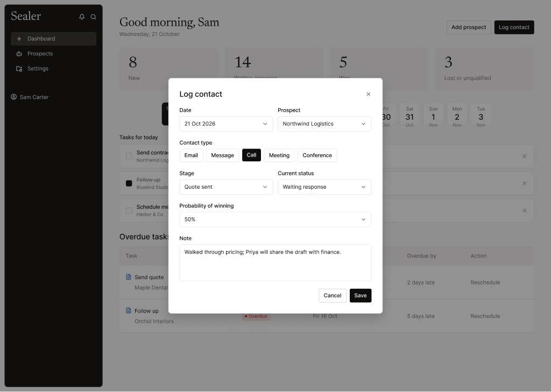The width and height of the screenshot is (551, 392).
Task: Open the notifications bell icon
Action: pyautogui.click(x=82, y=17)
